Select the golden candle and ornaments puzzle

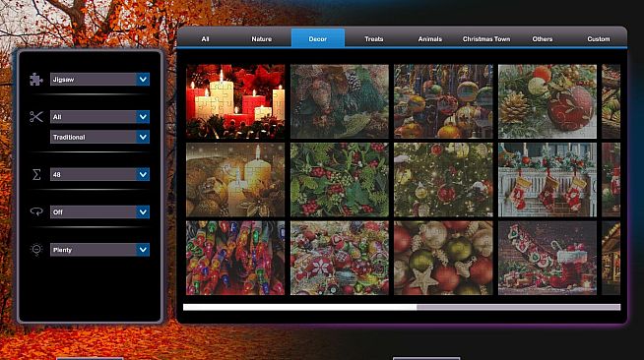coord(235,180)
